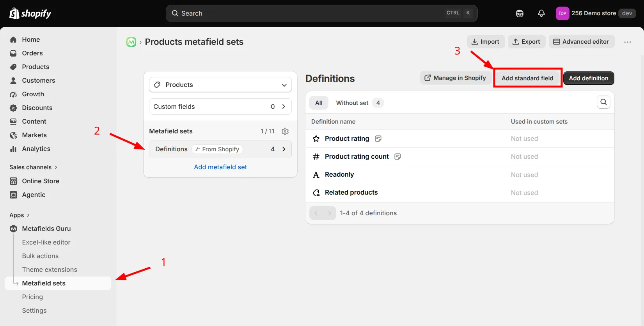The image size is (644, 326).
Task: Click the Growth gauge icon
Action: pyautogui.click(x=13, y=94)
